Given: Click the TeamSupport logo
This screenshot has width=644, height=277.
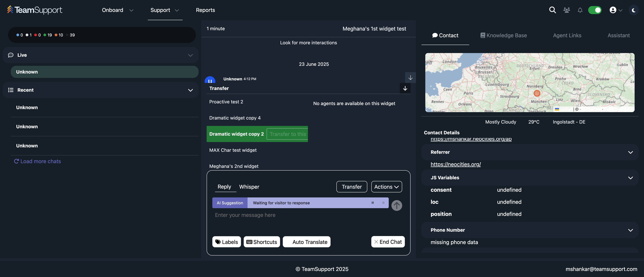Looking at the screenshot, I should (x=35, y=10).
